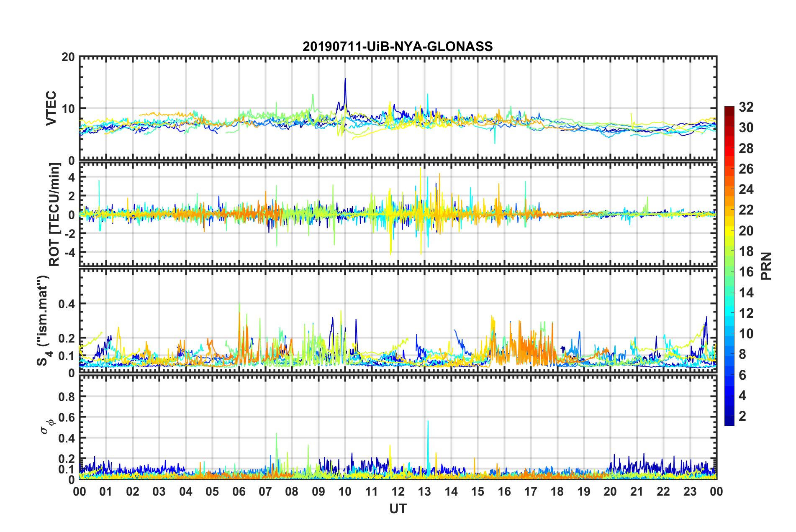Click the PRN colorbar
Image resolution: width=796 pixels, height=532 pixels.
729,266
